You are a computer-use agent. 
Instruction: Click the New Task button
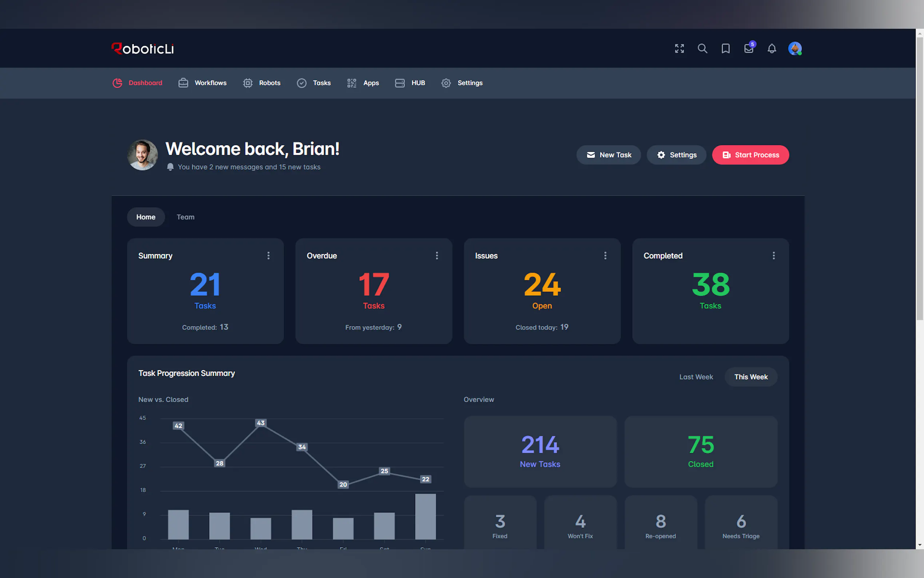pos(609,155)
